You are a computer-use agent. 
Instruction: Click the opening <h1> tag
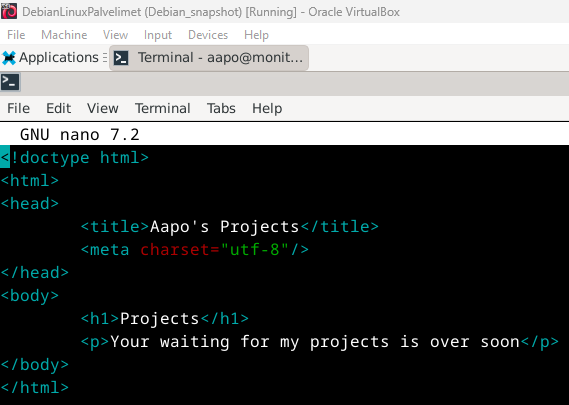pyautogui.click(x=100, y=319)
